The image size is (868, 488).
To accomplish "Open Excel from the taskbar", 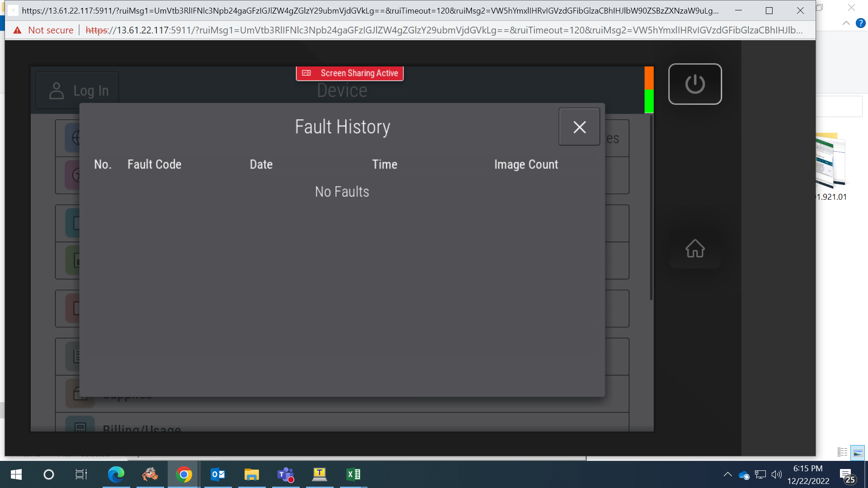I will click(x=354, y=474).
